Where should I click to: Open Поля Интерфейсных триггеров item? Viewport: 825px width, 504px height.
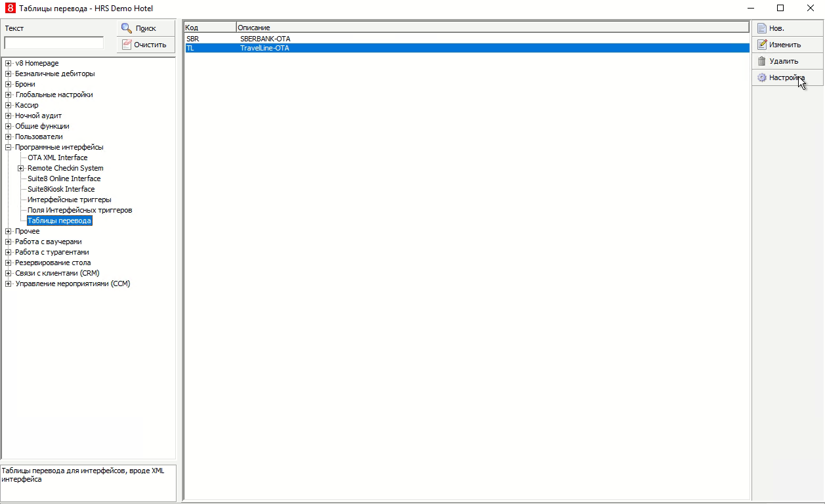tap(80, 210)
